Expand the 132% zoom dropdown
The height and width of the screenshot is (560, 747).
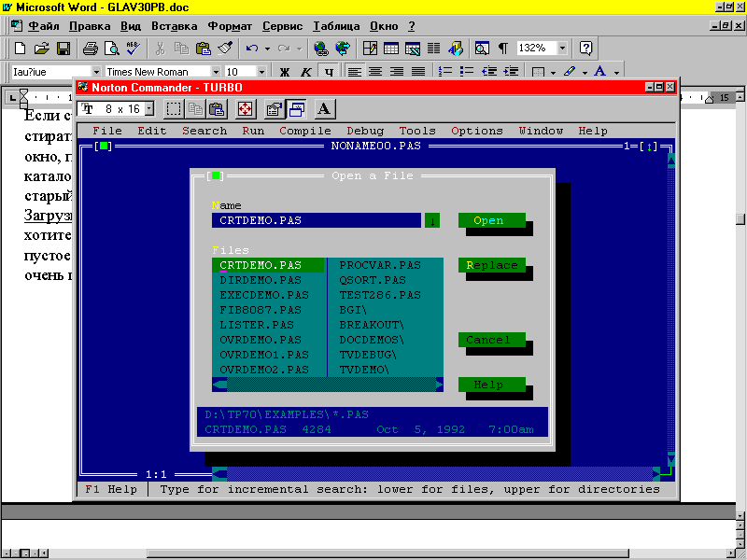tap(563, 49)
